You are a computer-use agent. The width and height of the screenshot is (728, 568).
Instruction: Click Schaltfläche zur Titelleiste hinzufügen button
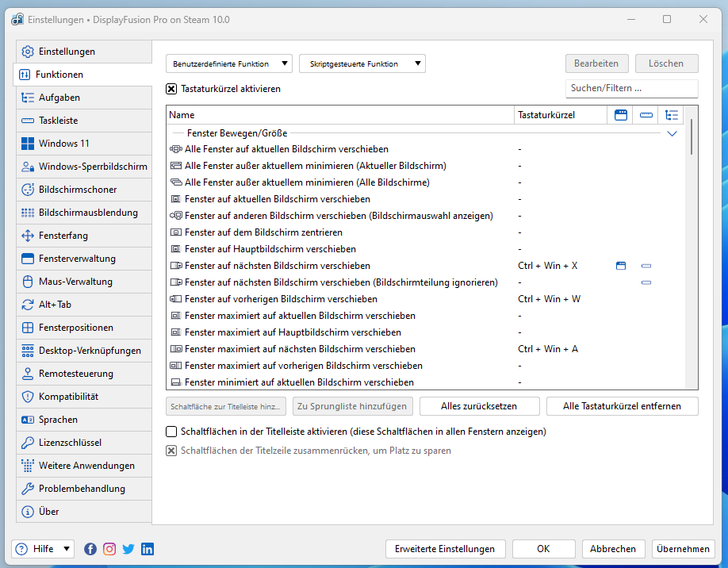point(226,406)
